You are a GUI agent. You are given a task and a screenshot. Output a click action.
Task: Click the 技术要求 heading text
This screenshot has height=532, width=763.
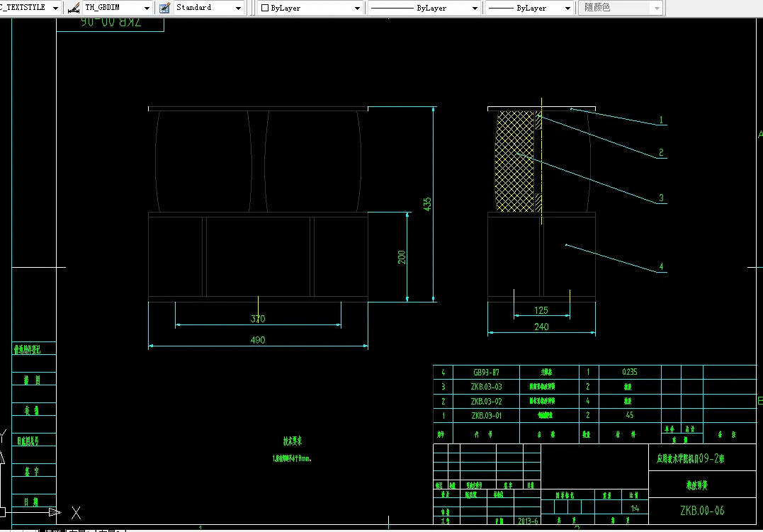tap(293, 441)
